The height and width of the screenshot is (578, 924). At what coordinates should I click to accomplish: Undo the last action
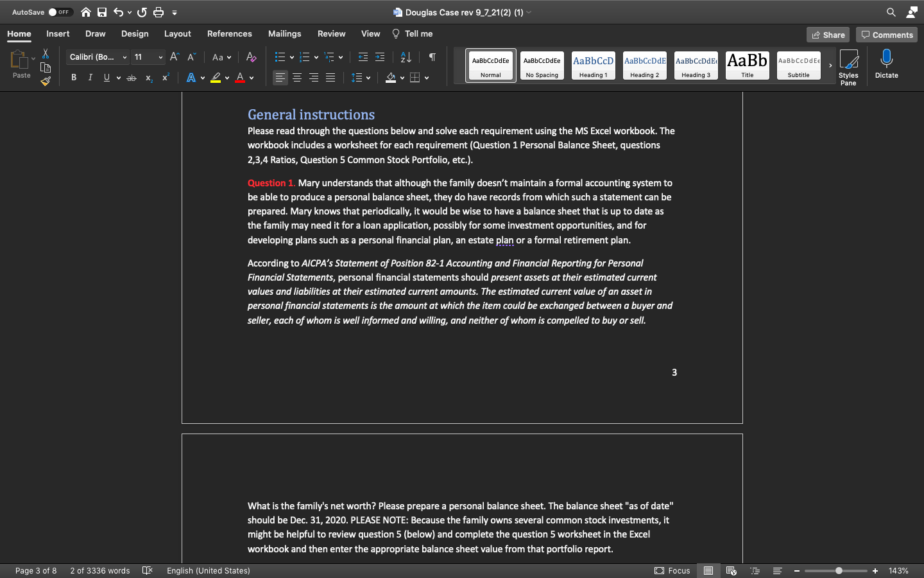(x=118, y=12)
